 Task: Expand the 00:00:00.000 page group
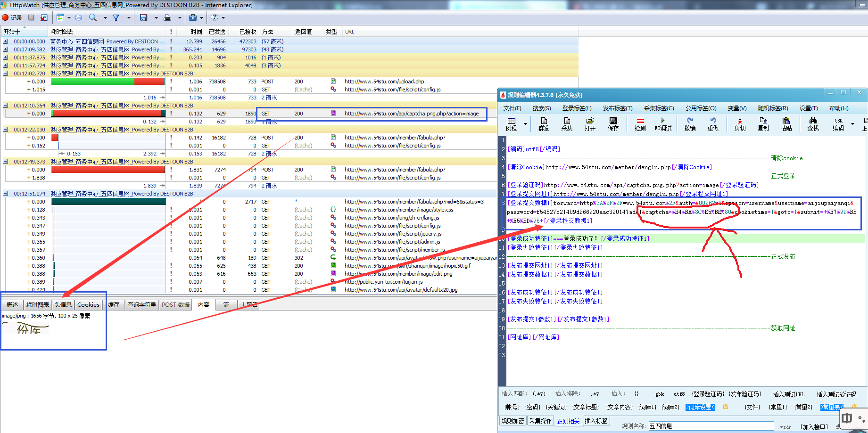coord(6,41)
